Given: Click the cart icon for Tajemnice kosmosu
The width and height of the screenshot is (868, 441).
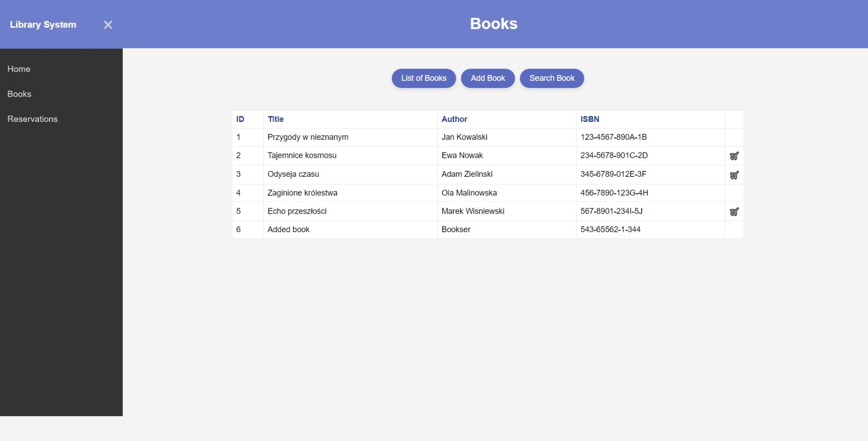Looking at the screenshot, I should click(734, 155).
